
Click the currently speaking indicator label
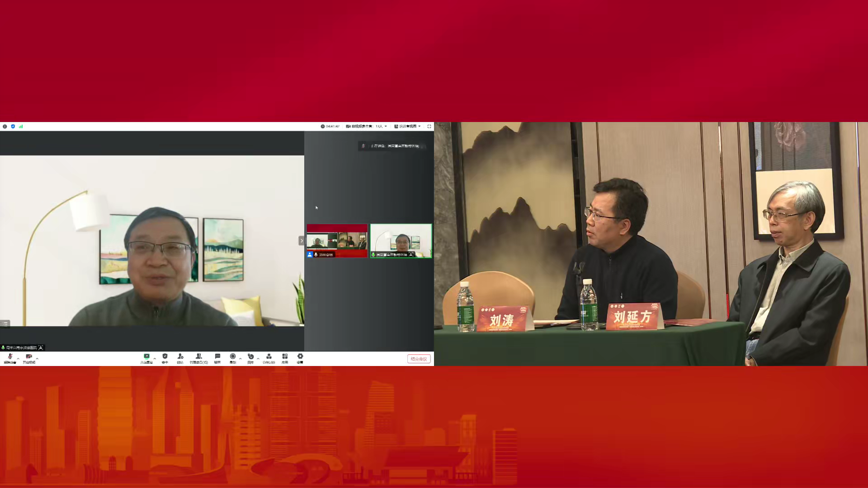(x=392, y=146)
